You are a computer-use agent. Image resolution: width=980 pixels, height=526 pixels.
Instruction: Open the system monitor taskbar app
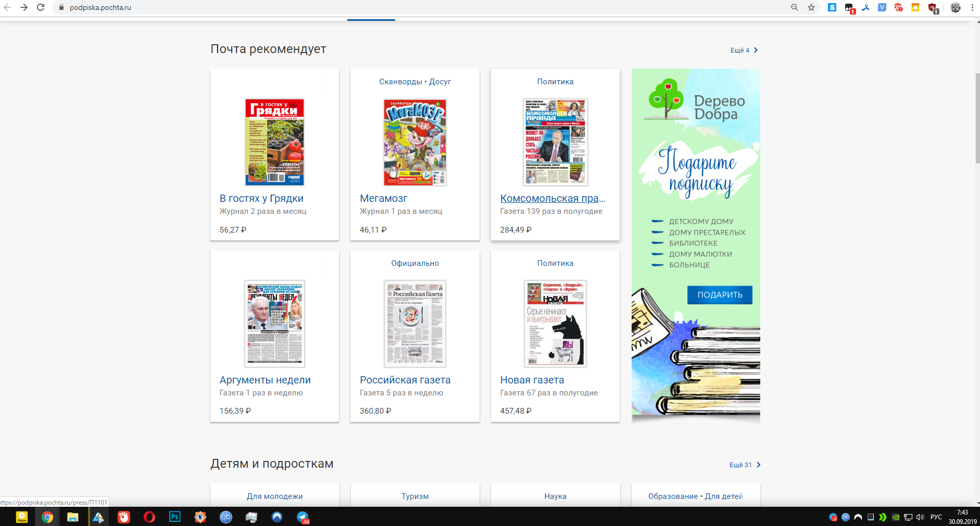click(x=252, y=517)
